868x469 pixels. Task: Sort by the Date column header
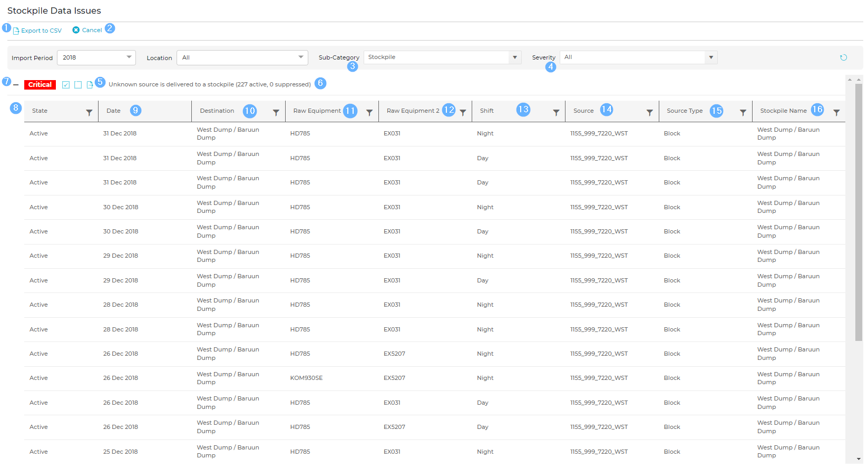pos(113,111)
